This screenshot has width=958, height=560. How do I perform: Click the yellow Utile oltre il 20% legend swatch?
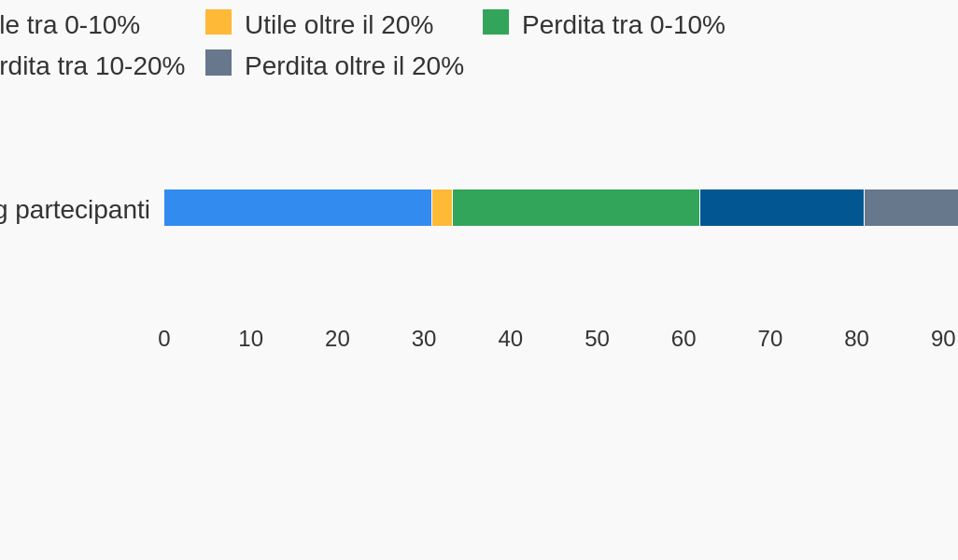pos(218,22)
